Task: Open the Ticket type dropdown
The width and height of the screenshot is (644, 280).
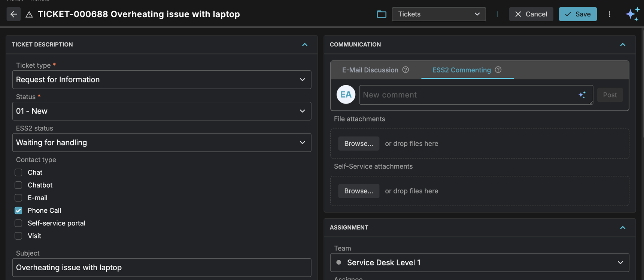Action: 161,80
